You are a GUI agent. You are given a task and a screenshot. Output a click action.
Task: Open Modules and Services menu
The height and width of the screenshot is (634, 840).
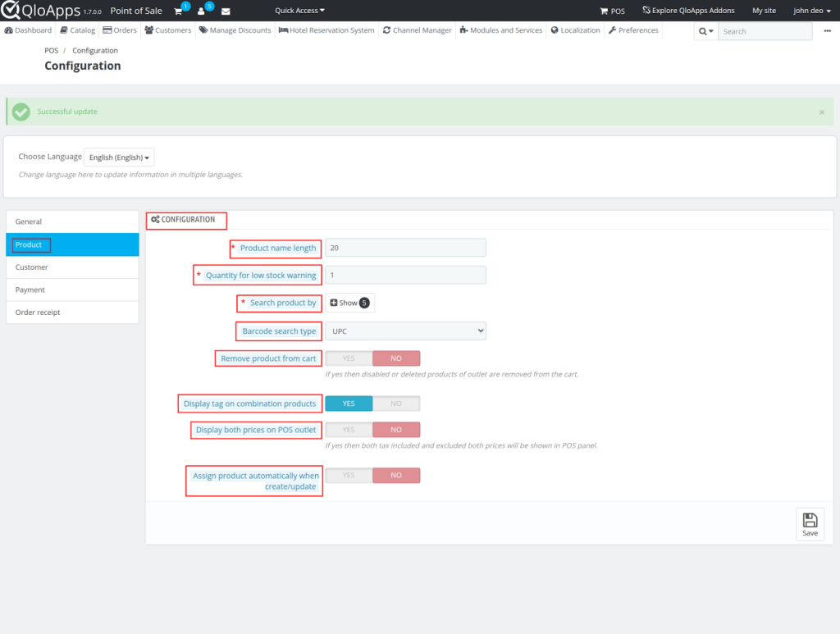click(501, 30)
